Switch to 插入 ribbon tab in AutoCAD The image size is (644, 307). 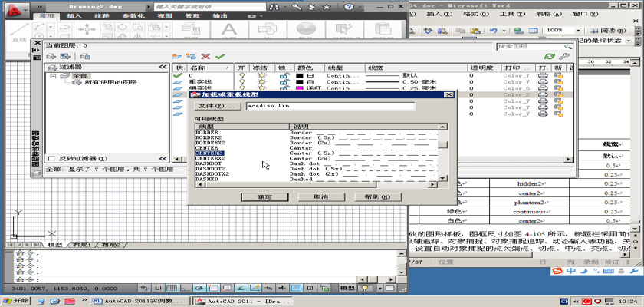(74, 16)
